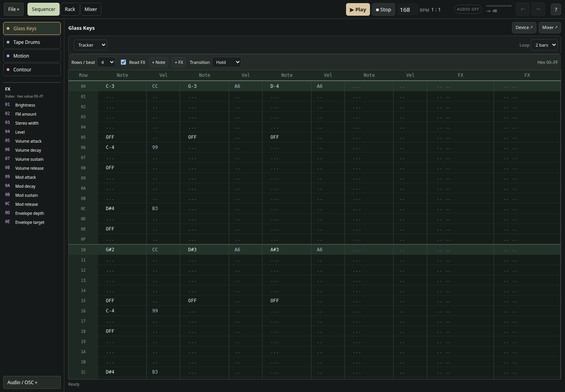Toggle the Read FX checkbox
Viewport: 565px width, 392px height.
[123, 62]
